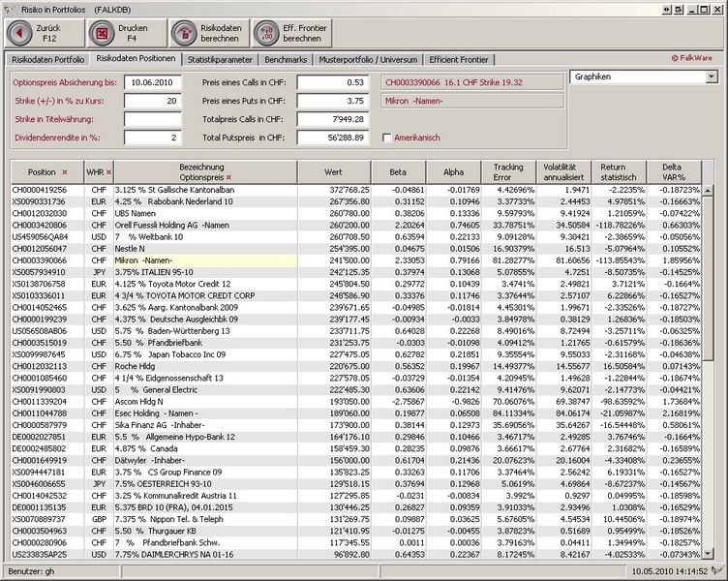Viewport: 728px width, 581px height.
Task: Switch to the Statistikparameter tab
Action: (x=220, y=60)
